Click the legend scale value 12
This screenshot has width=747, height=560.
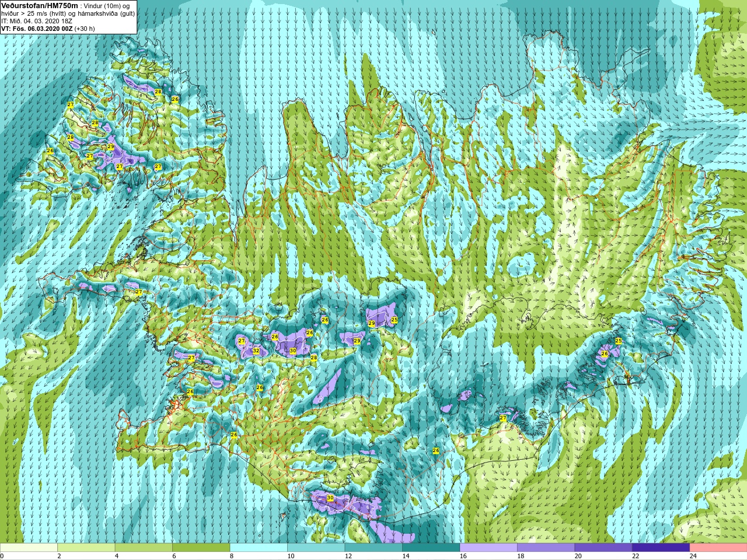(x=348, y=556)
